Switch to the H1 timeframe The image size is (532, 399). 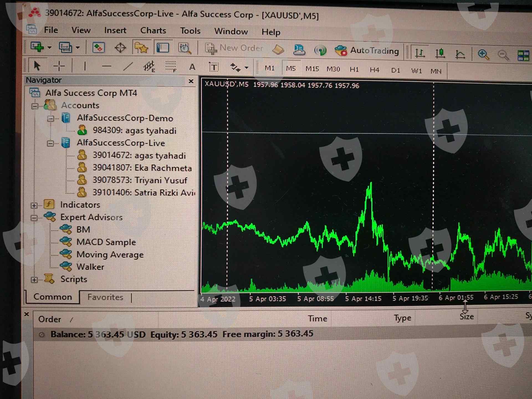tap(354, 69)
